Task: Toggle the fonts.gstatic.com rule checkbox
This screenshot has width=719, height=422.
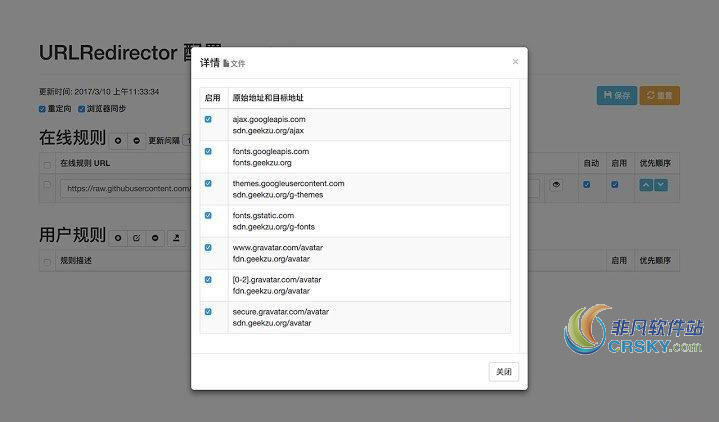Action: point(208,216)
